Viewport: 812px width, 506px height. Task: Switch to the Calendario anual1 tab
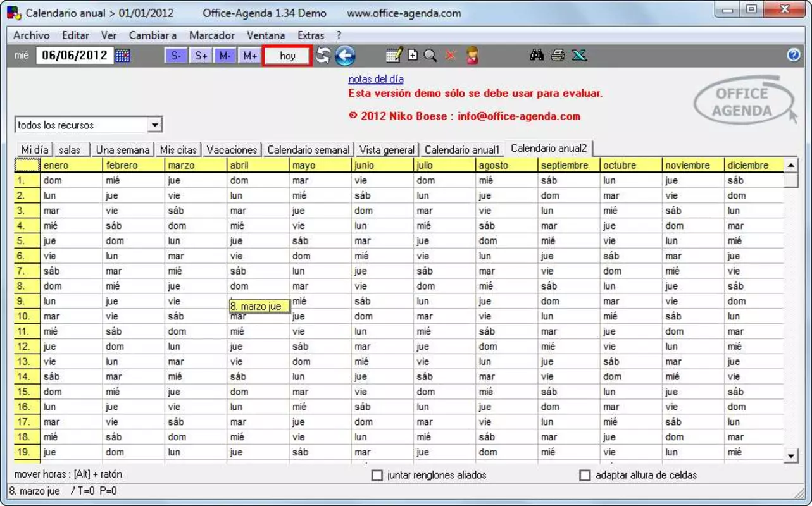click(462, 150)
